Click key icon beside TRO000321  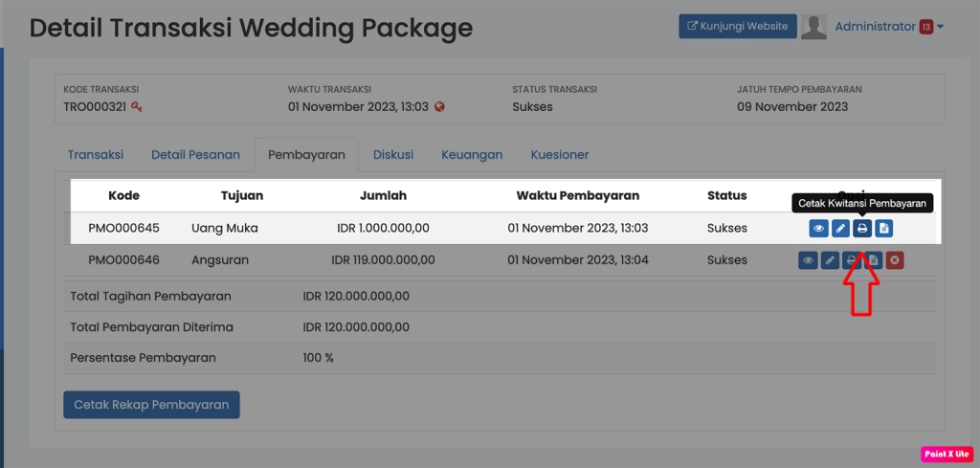137,107
